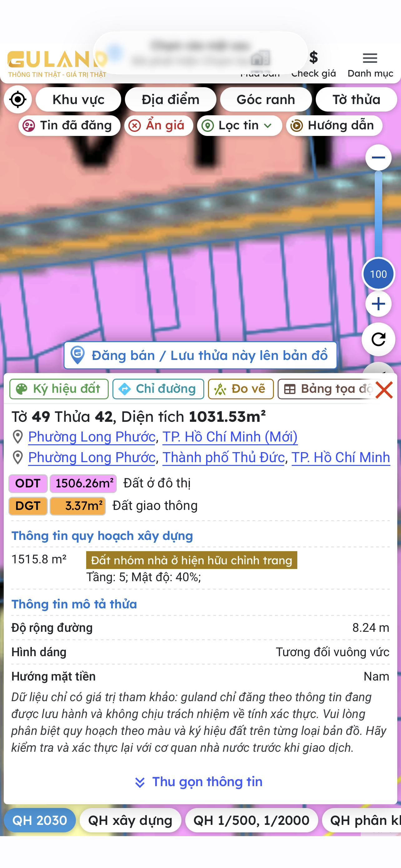The height and width of the screenshot is (868, 401).
Task: Open the Danh mục hamburger menu
Action: 370,64
